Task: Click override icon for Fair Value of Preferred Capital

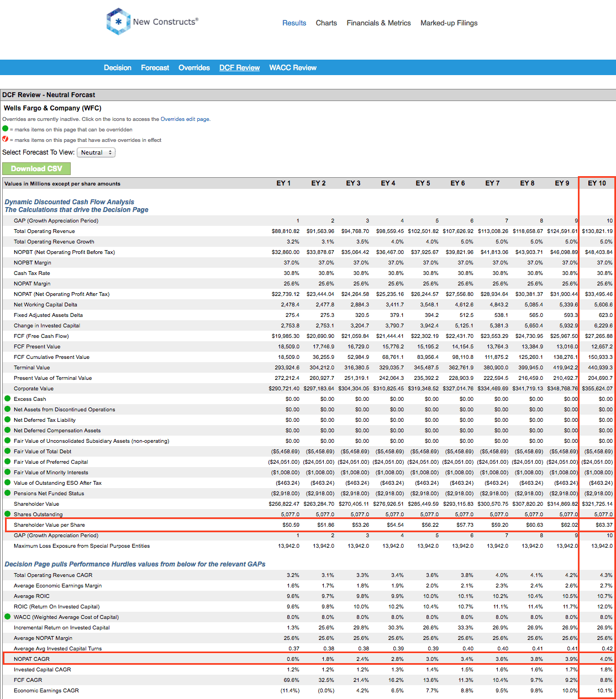Action: pos(8,462)
